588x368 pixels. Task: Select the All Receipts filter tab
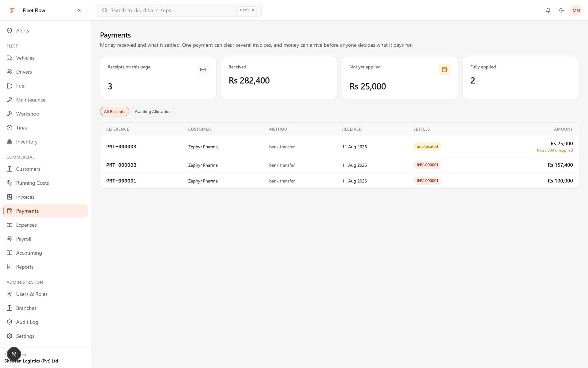(115, 112)
